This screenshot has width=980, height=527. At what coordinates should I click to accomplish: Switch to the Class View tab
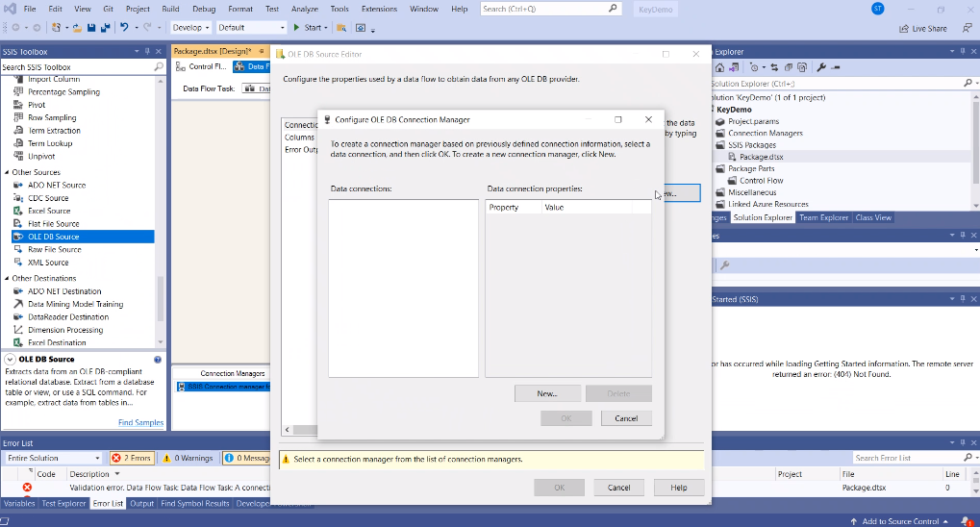(873, 217)
